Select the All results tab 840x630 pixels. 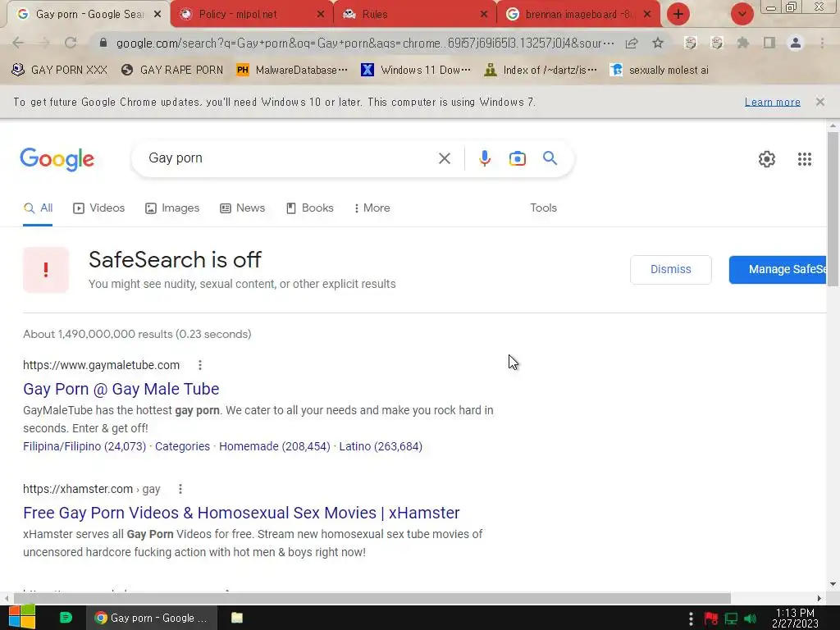[x=38, y=208]
